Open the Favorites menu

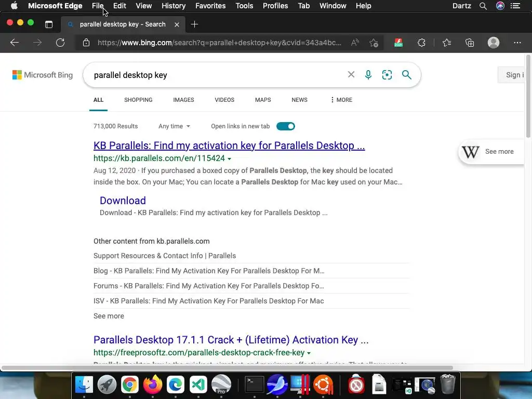[x=210, y=6]
